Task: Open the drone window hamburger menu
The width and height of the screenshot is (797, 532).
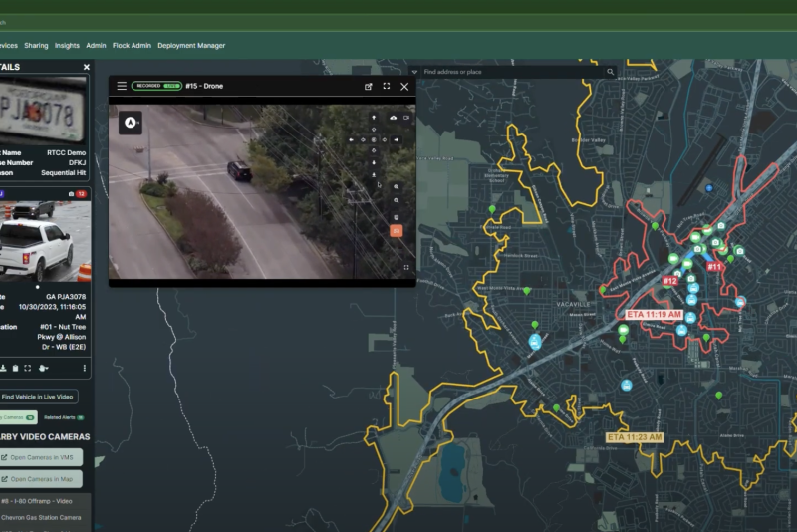Action: click(122, 86)
